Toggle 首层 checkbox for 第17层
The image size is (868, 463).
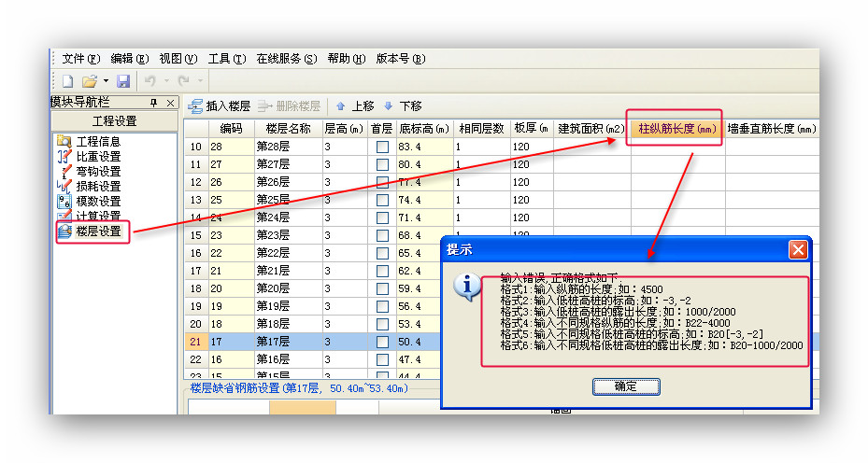[x=382, y=342]
